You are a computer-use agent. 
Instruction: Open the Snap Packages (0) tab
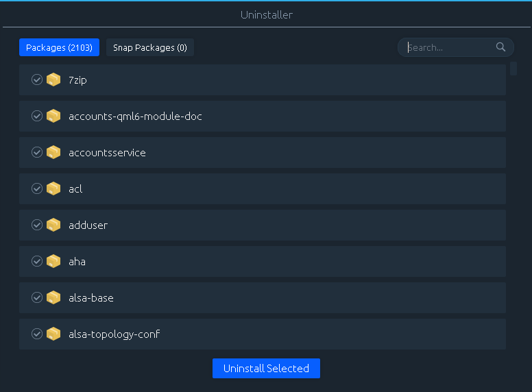tap(150, 47)
